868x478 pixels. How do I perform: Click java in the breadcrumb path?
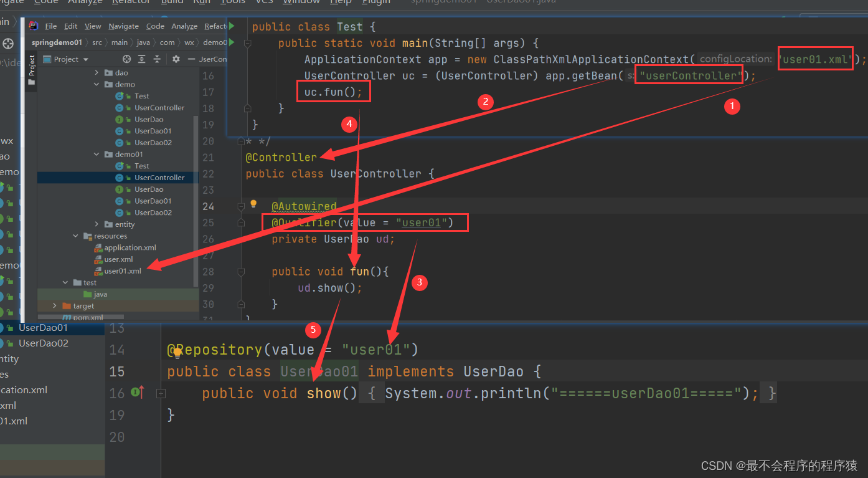(143, 42)
